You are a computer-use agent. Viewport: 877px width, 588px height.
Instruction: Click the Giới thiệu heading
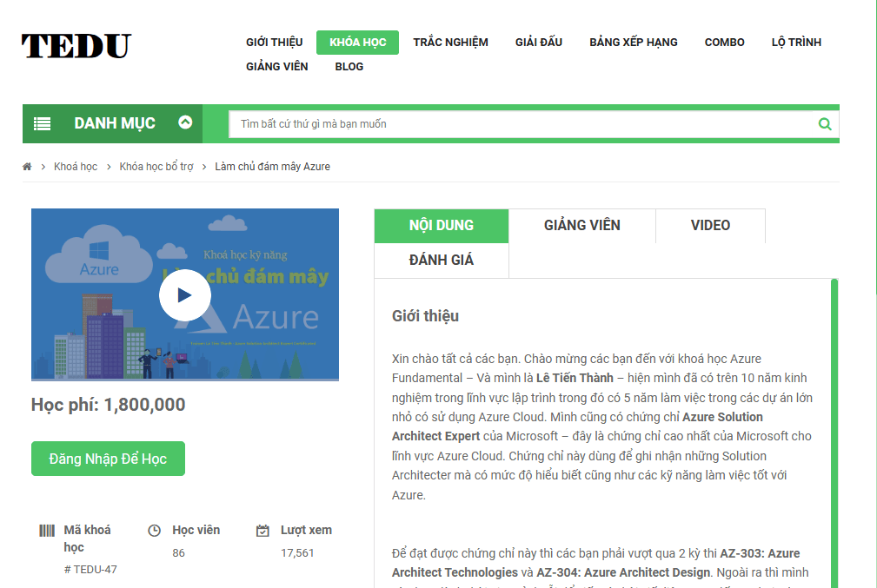coord(425,316)
